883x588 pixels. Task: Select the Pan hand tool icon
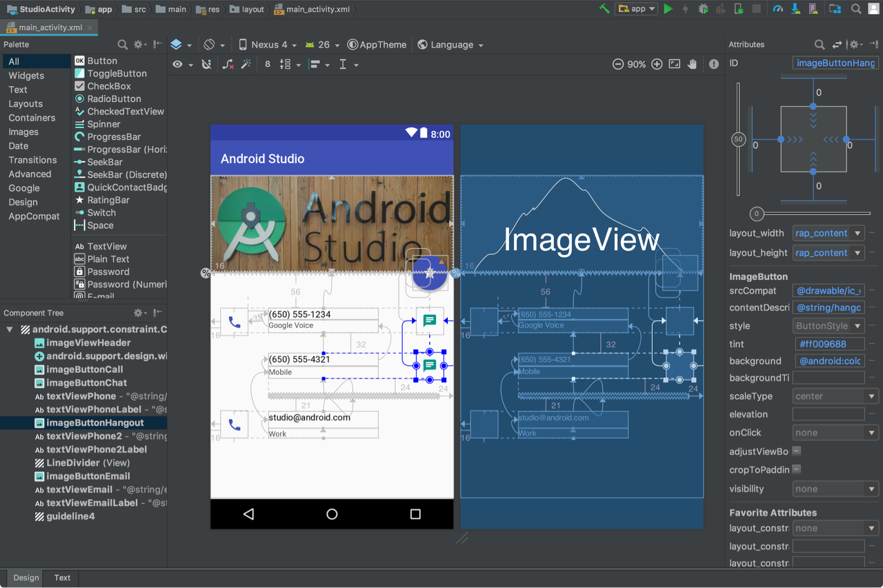tap(692, 64)
